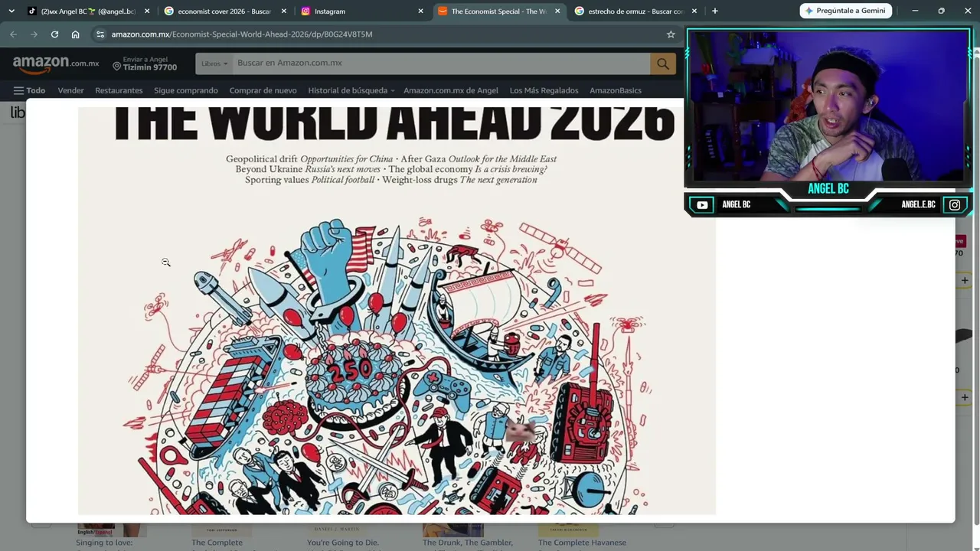Viewport: 980px width, 551px height.
Task: Go to Comprar de nuevo
Action: pos(263,90)
